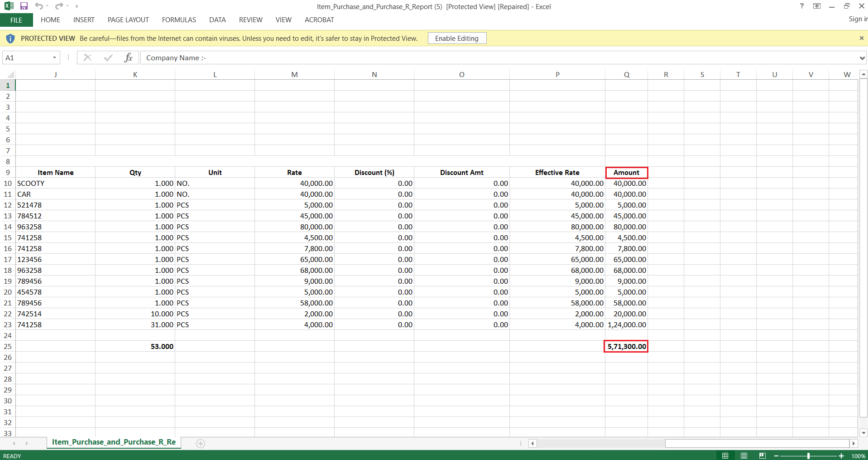Click the 53.000 quantity total cell

coord(135,347)
